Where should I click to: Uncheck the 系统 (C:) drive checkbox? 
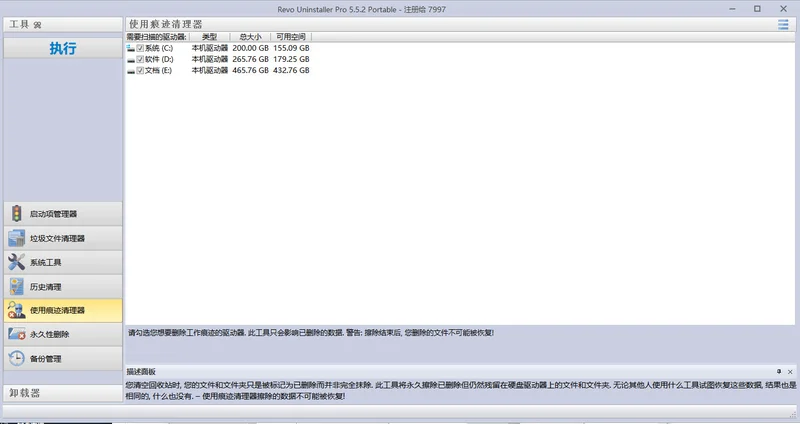140,48
